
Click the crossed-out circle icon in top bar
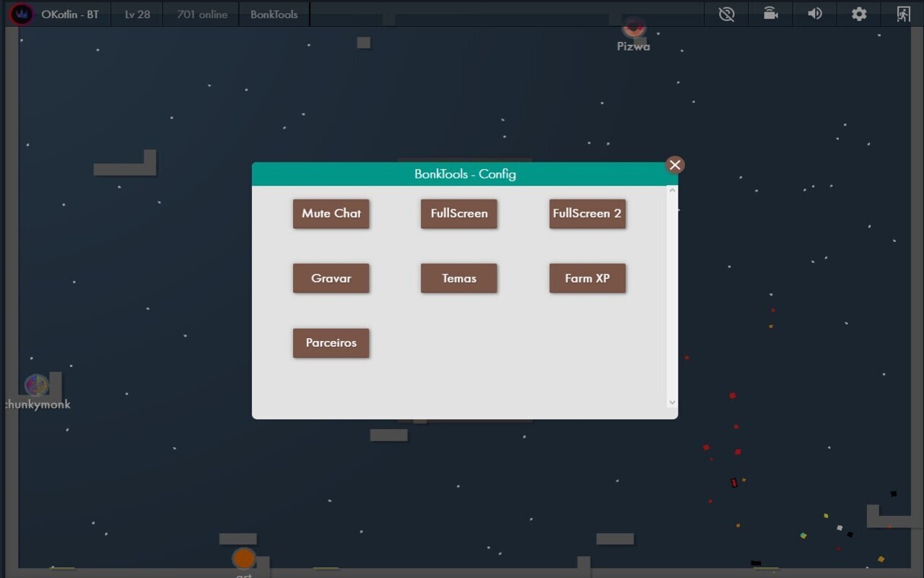pos(727,14)
